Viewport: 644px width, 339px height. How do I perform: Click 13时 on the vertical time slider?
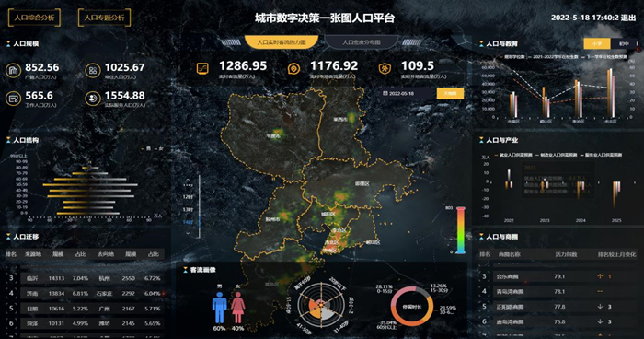point(188,210)
